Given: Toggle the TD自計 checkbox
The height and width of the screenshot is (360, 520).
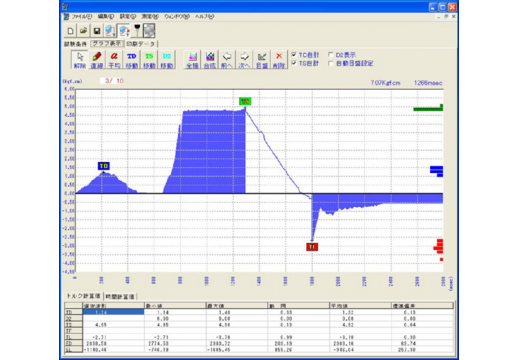Looking at the screenshot, I should [294, 54].
